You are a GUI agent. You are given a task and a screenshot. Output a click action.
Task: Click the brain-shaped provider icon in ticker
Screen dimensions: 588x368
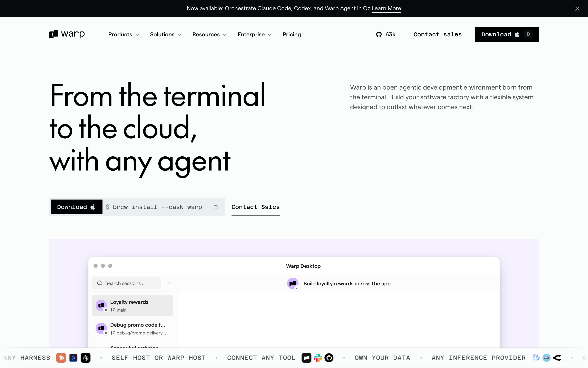(x=536, y=358)
